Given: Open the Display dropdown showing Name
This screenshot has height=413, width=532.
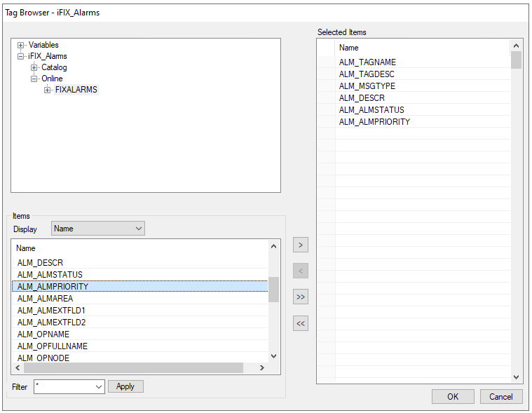Looking at the screenshot, I should [x=97, y=229].
